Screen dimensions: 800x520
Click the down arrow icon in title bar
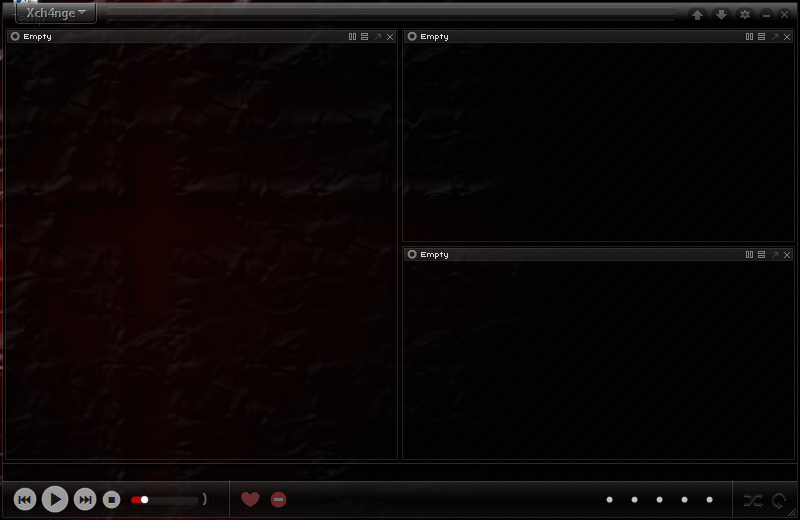[721, 15]
